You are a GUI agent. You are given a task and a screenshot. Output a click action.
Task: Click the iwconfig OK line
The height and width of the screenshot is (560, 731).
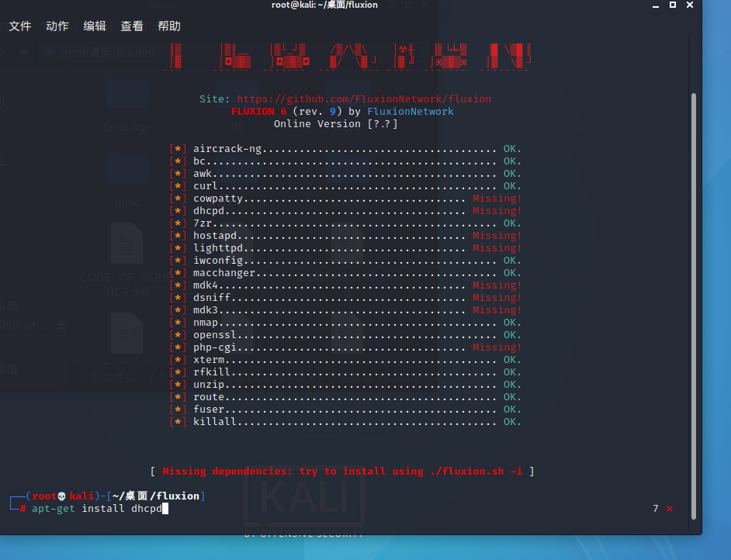[x=345, y=261]
